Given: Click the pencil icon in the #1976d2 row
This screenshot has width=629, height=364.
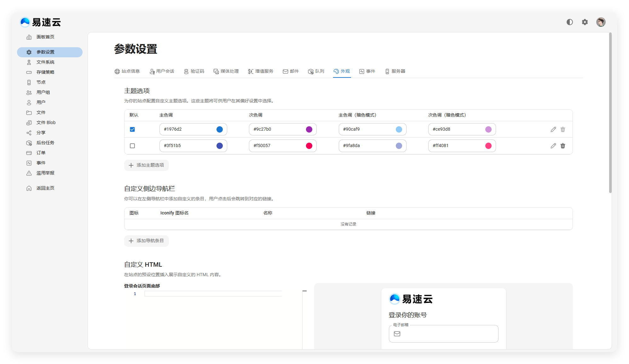Looking at the screenshot, I should [553, 129].
